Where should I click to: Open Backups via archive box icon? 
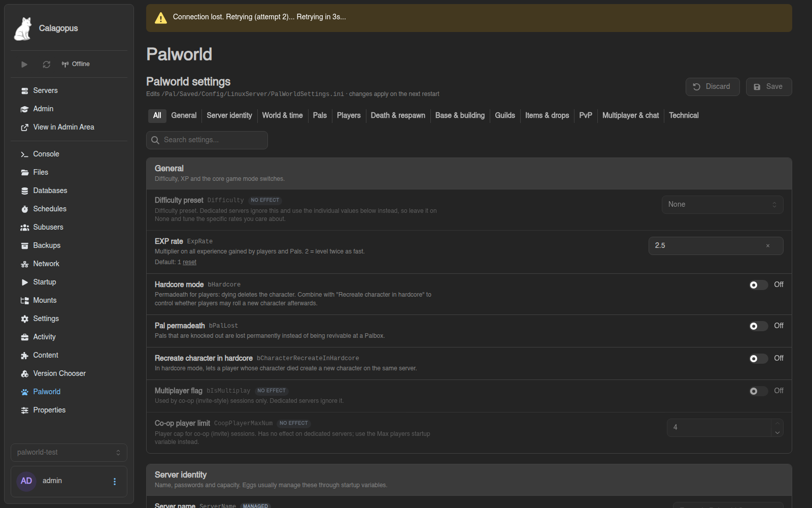click(24, 245)
